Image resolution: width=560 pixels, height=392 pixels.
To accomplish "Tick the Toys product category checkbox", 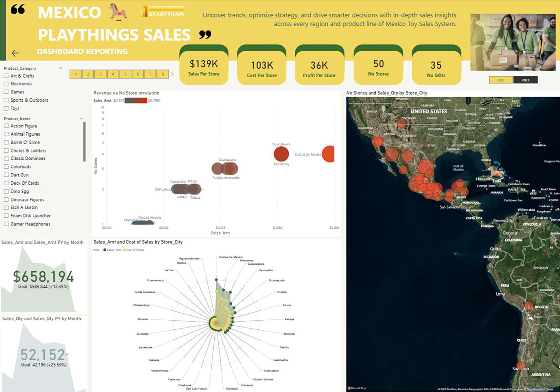I will pos(6,109).
